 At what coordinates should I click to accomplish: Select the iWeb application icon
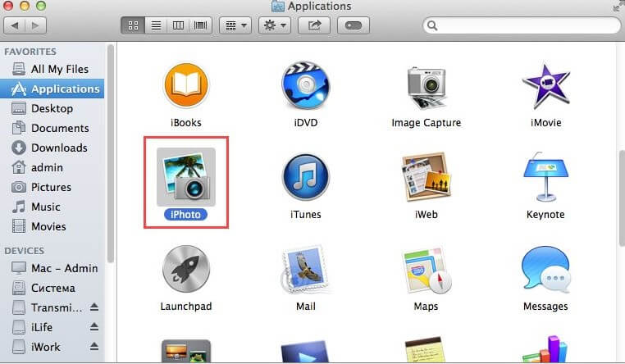pyautogui.click(x=427, y=177)
